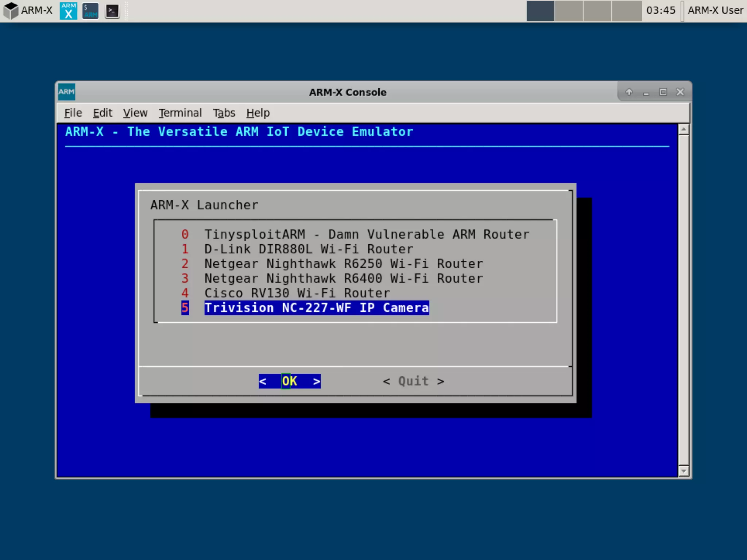Click the ARM icon in the console title bar
The width and height of the screenshot is (747, 560).
pyautogui.click(x=66, y=92)
